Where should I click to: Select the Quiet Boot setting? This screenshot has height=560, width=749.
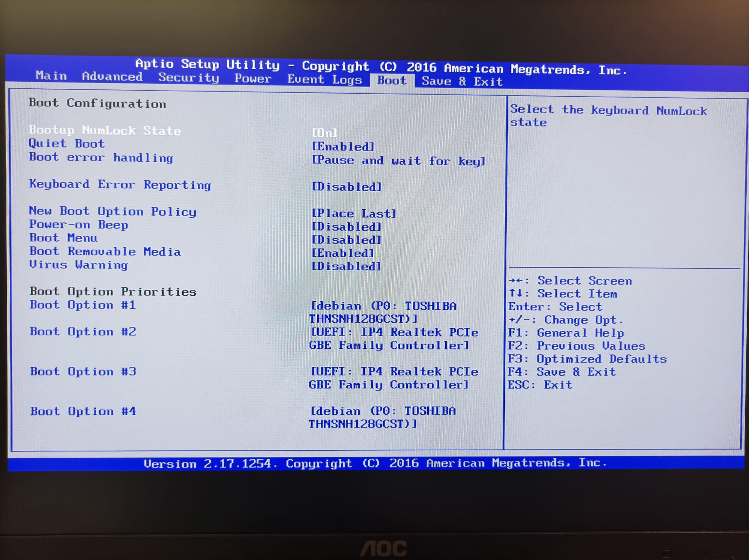[67, 143]
